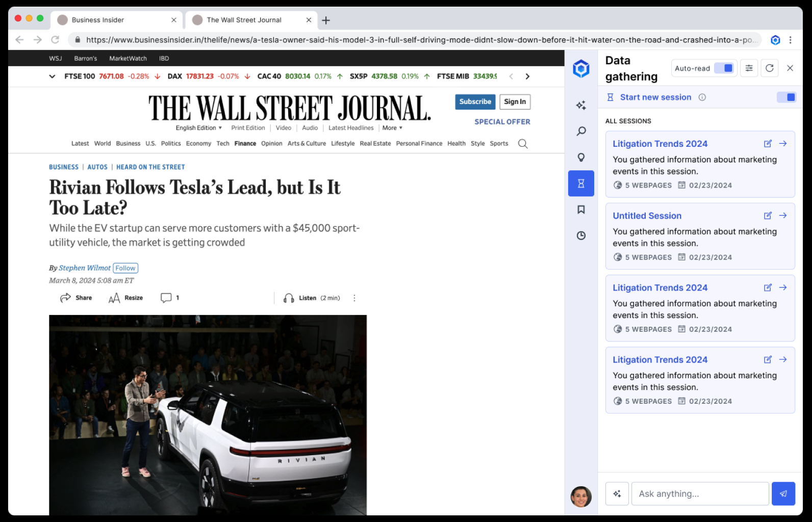The height and width of the screenshot is (522, 812).
Task: Show info about Start new session
Action: coord(702,97)
